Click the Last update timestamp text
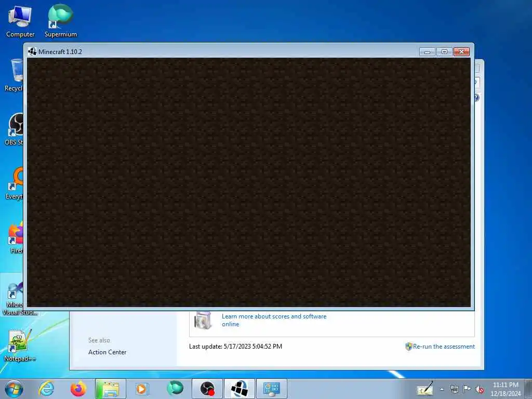 point(235,347)
